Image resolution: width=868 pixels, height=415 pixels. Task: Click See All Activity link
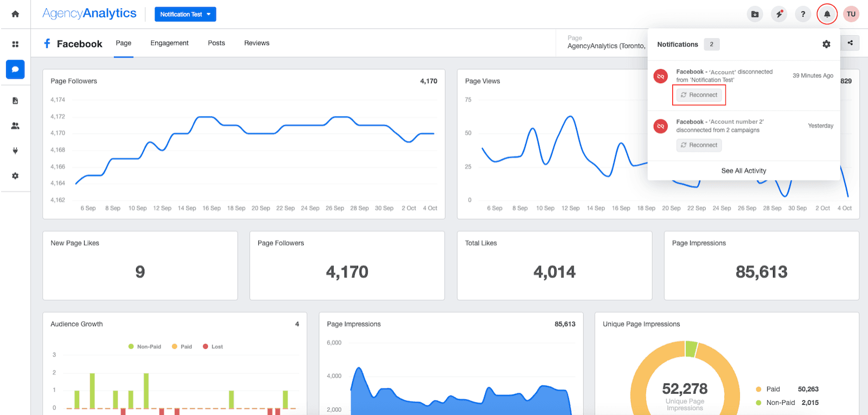point(743,171)
